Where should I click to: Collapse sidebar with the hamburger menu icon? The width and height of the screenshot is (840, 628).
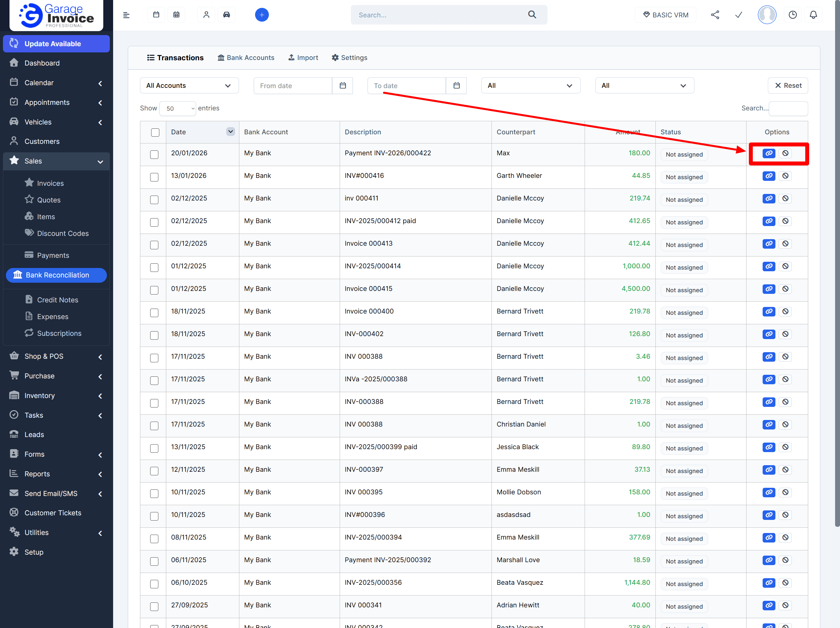tap(127, 15)
